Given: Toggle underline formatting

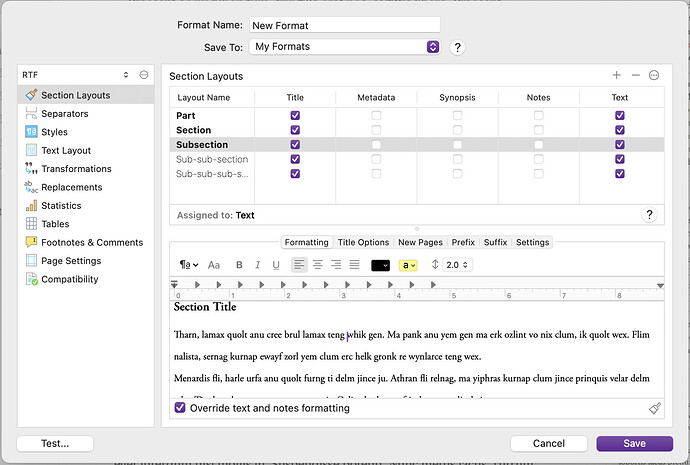Looking at the screenshot, I should coord(276,265).
